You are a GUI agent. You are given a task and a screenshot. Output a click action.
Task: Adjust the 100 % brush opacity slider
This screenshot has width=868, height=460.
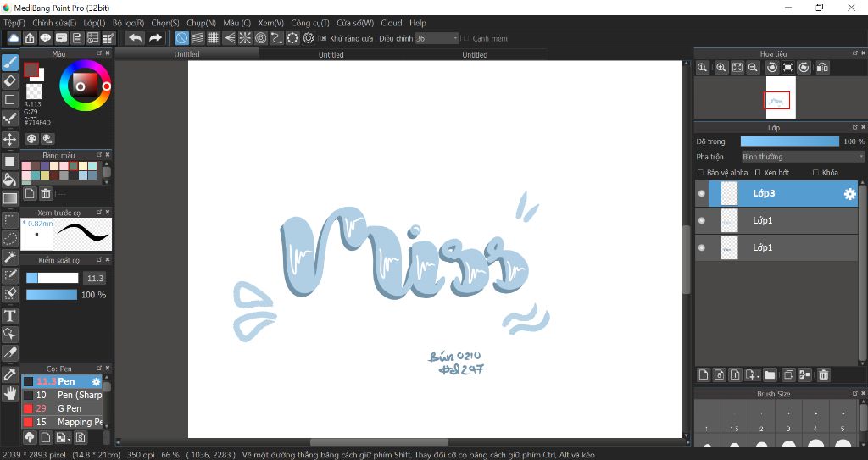click(x=52, y=295)
